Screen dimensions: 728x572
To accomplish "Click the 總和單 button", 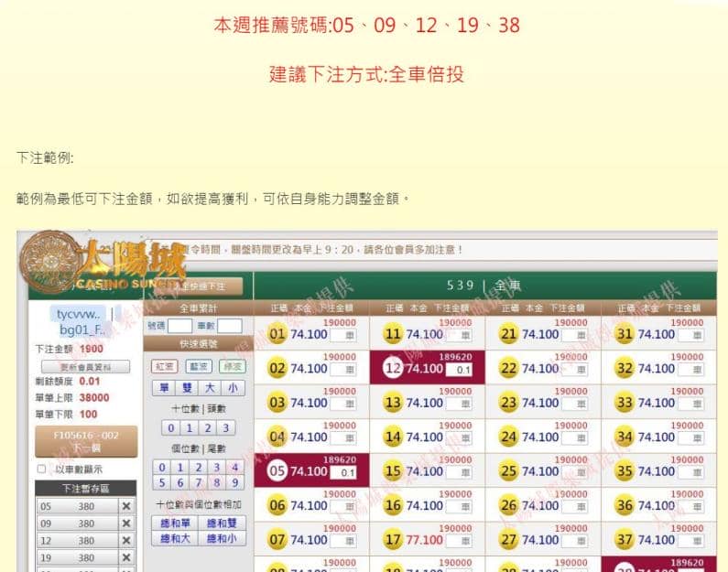I will tap(175, 523).
